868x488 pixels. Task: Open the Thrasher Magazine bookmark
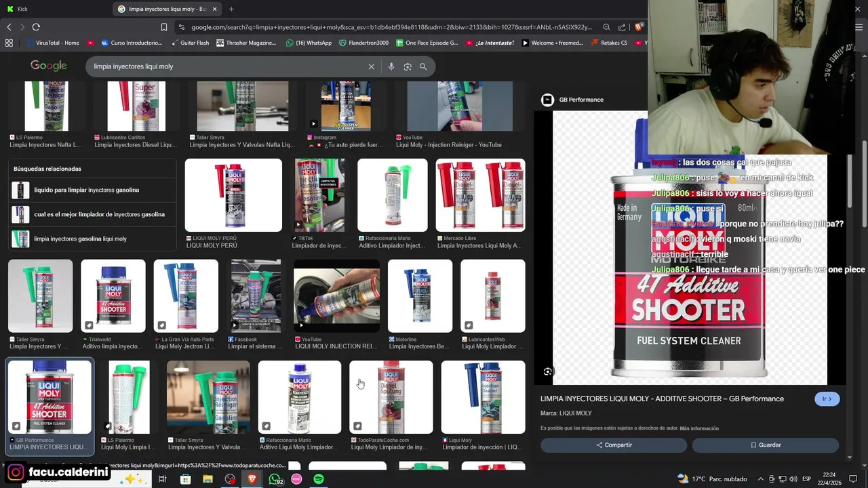tap(246, 43)
